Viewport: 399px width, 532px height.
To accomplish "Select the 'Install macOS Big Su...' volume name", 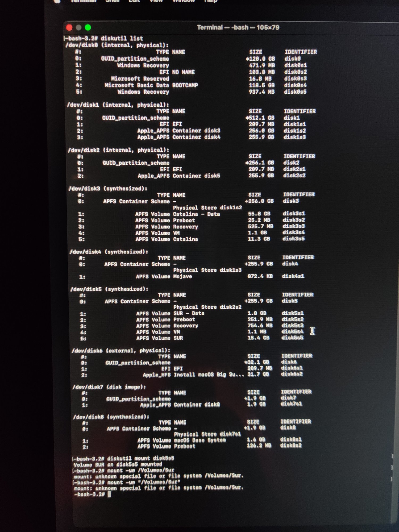I will tap(209, 375).
